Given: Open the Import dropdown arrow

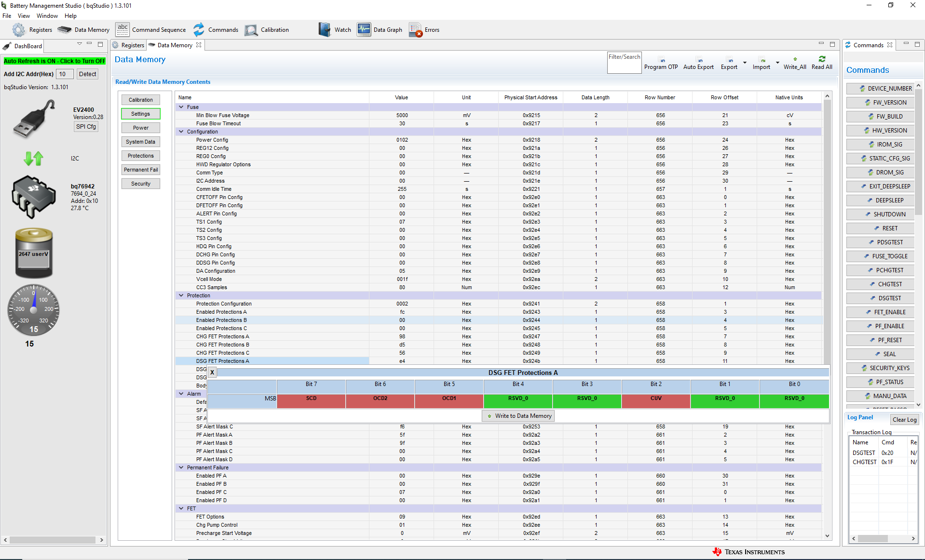Looking at the screenshot, I should (x=777, y=63).
